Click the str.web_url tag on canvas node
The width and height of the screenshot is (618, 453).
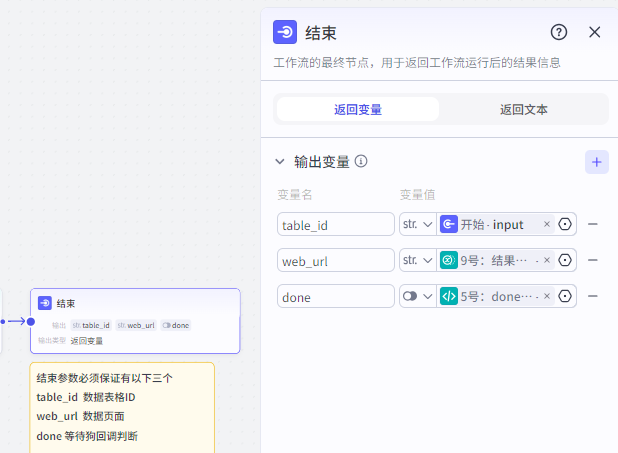click(136, 325)
